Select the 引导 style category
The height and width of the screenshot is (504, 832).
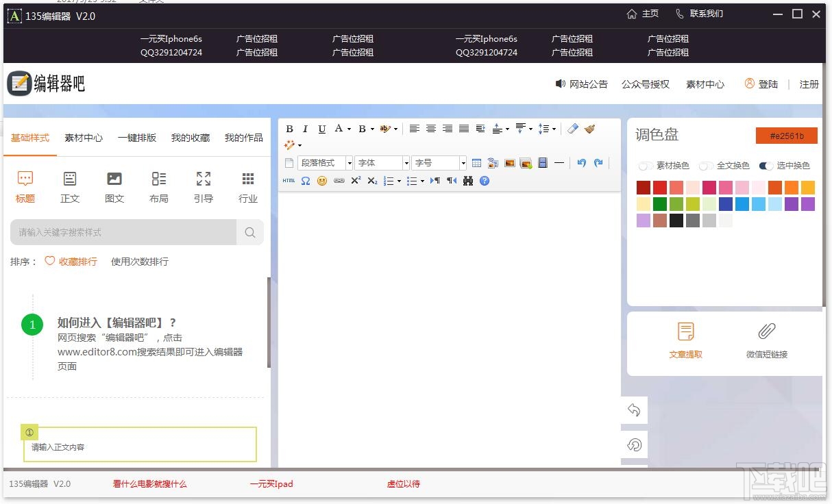pos(204,188)
